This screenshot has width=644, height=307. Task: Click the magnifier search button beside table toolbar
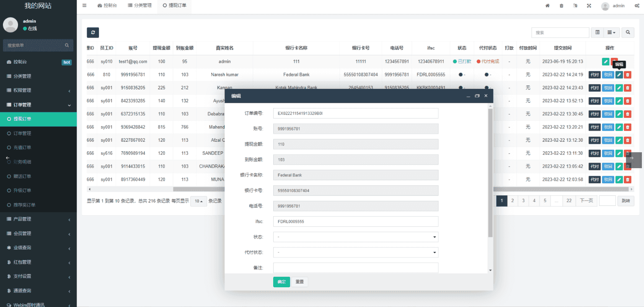click(628, 32)
